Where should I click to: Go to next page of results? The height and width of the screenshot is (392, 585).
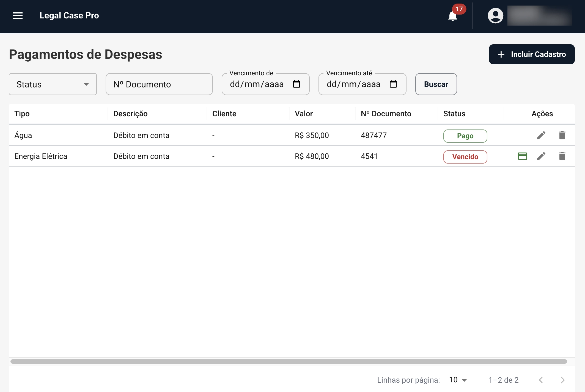[x=563, y=380]
